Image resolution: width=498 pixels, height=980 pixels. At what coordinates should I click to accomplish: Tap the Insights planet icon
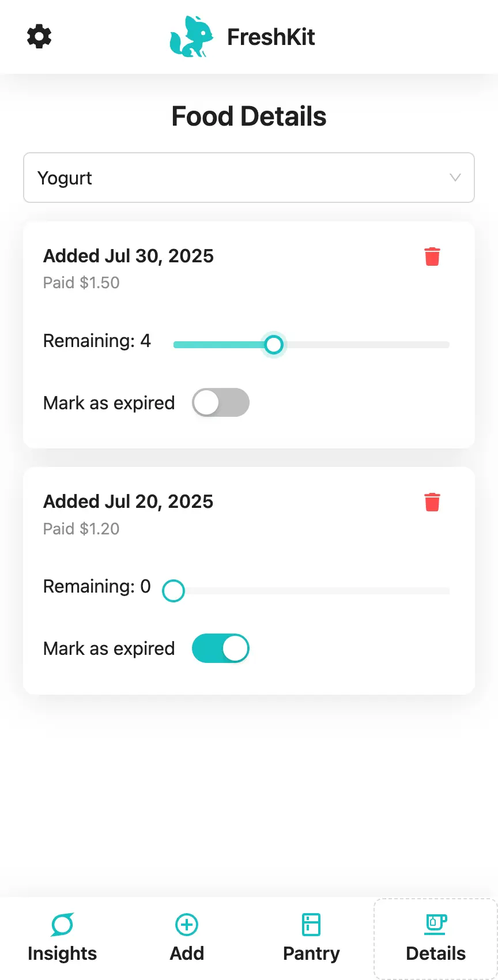point(62,925)
